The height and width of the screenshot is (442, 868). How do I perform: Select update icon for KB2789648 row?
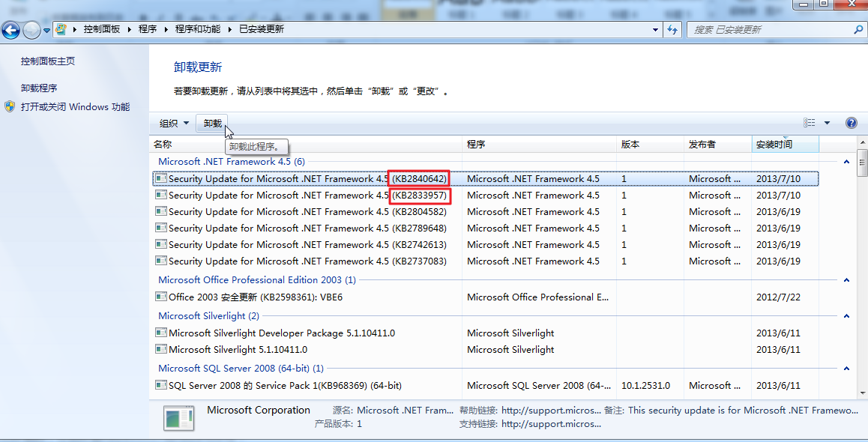(161, 228)
